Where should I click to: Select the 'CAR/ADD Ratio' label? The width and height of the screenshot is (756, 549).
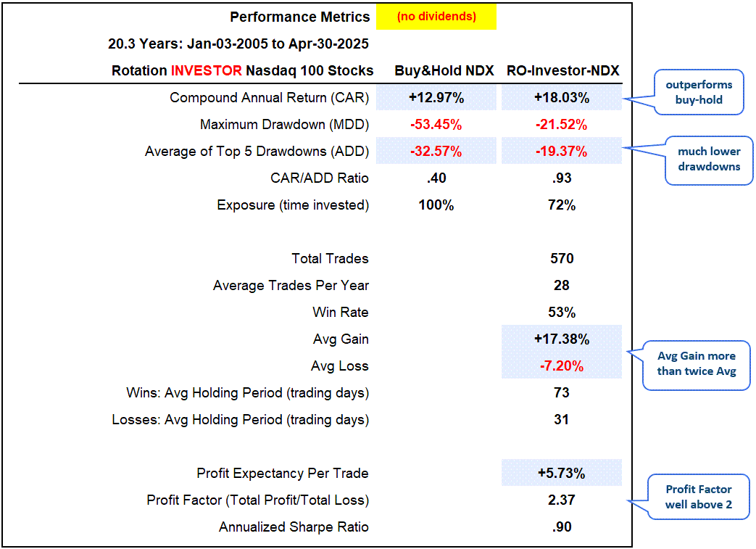click(x=319, y=178)
